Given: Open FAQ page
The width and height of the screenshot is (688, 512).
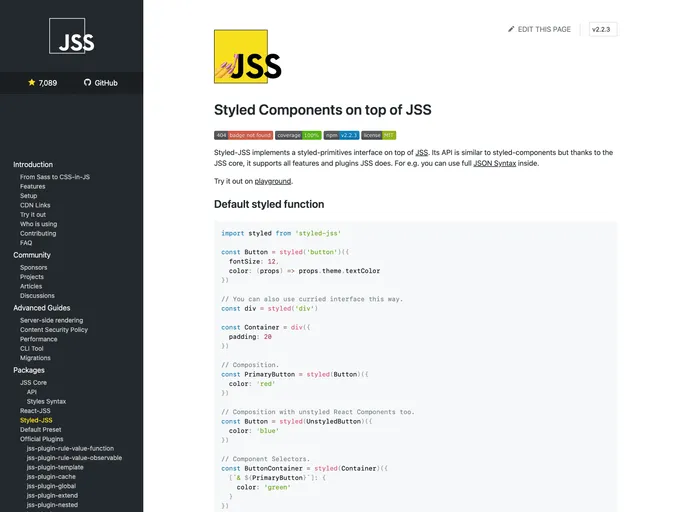Looking at the screenshot, I should [26, 243].
